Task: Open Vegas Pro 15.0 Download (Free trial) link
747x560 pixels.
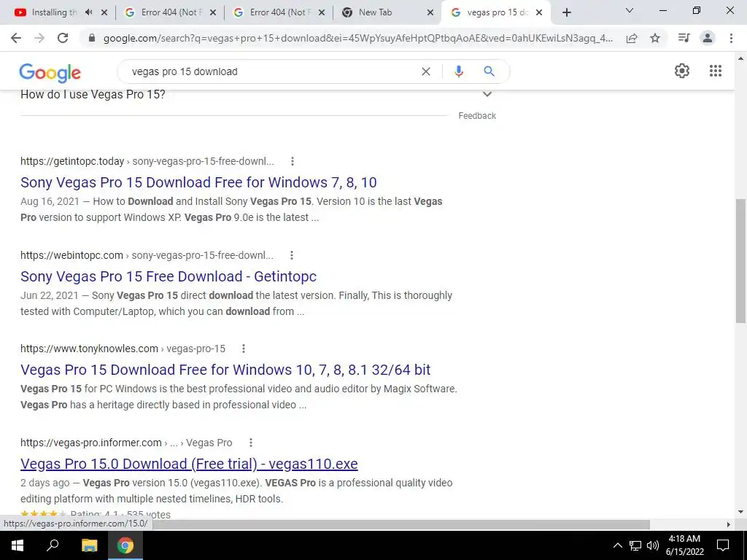Action: click(189, 464)
